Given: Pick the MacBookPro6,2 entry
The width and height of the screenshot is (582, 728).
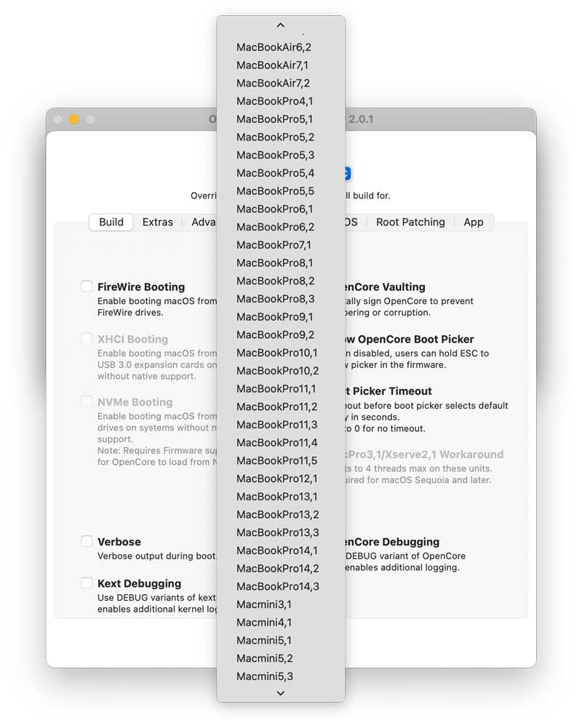Looking at the screenshot, I should (x=281, y=227).
